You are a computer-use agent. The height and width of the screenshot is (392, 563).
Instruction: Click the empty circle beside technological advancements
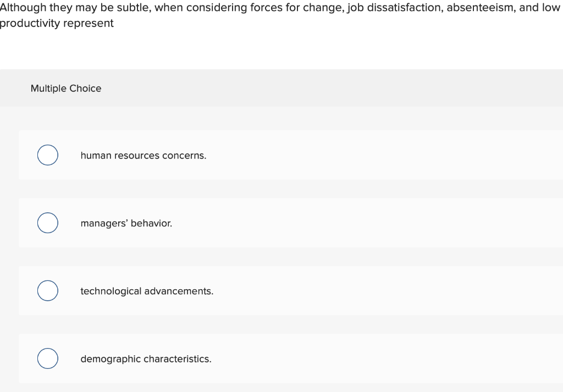click(47, 290)
